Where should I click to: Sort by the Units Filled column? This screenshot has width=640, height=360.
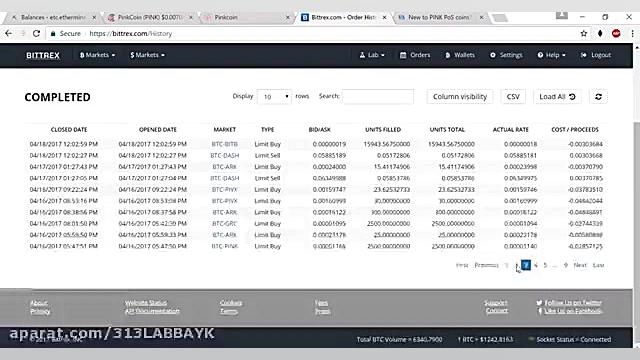pos(383,129)
